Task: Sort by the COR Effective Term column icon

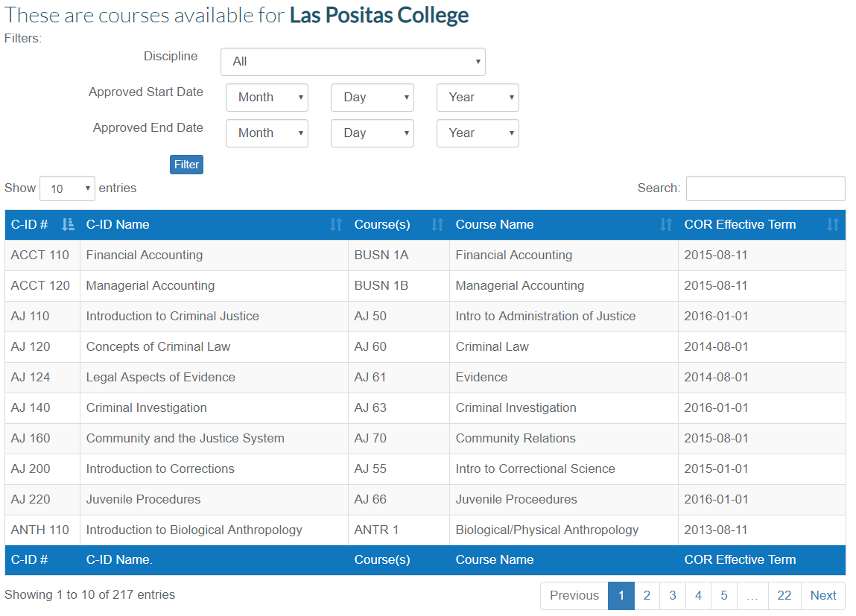Action: click(x=832, y=224)
